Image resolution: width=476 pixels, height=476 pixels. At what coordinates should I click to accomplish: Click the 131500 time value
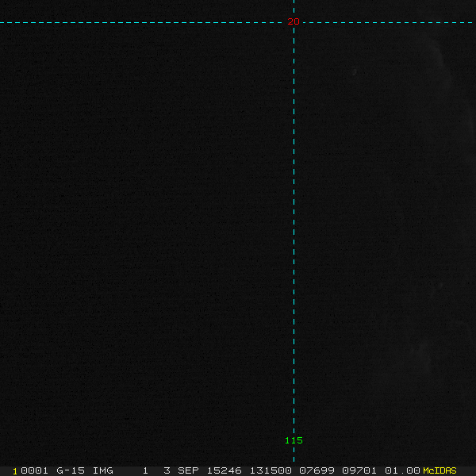271,470
